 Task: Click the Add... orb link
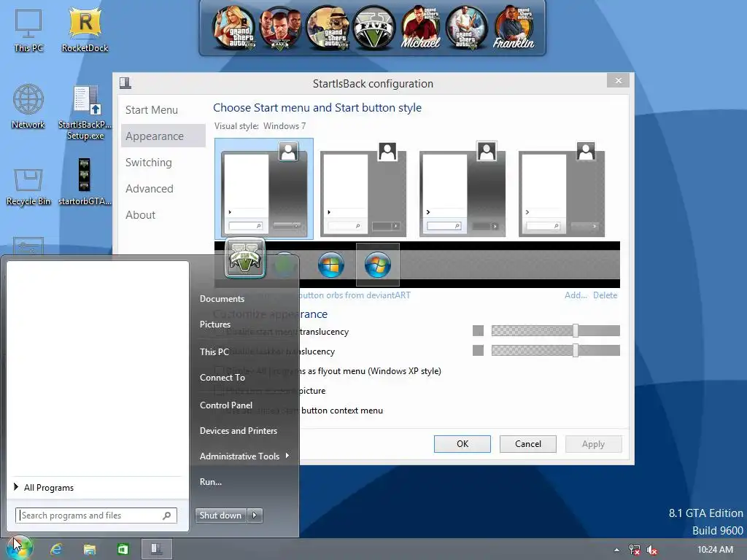point(576,295)
